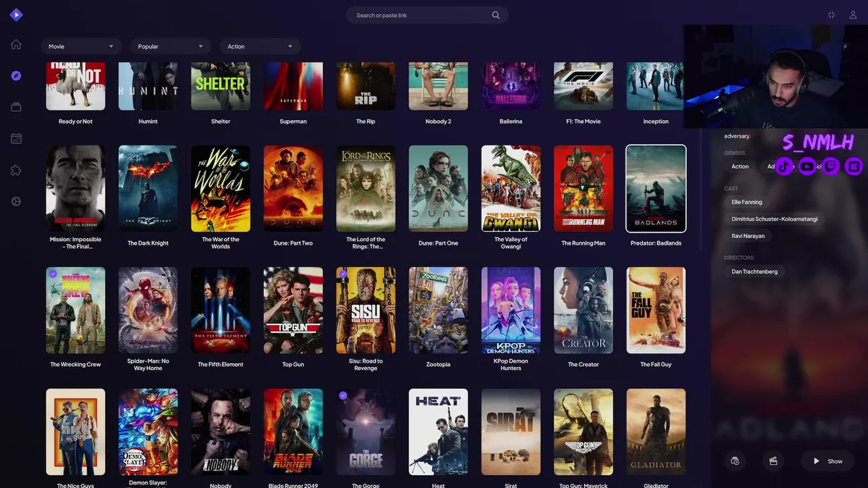Open the Sirat poster
The height and width of the screenshot is (488, 868).
(x=511, y=432)
